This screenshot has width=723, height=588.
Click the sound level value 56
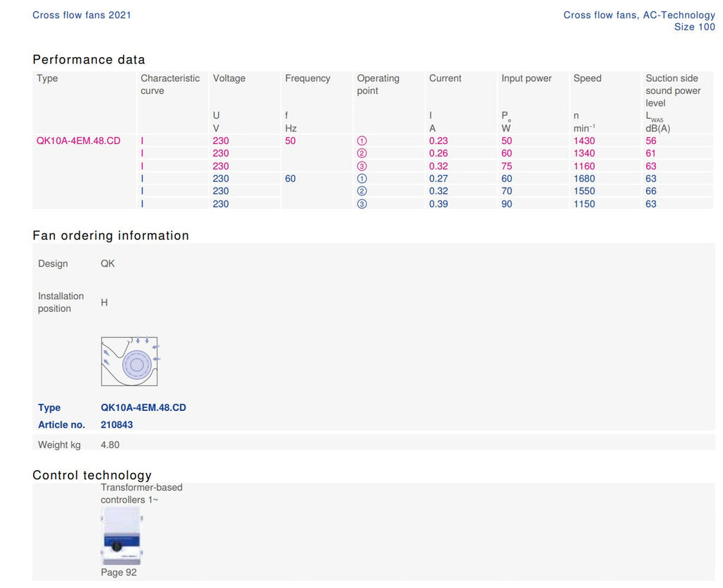pos(650,140)
